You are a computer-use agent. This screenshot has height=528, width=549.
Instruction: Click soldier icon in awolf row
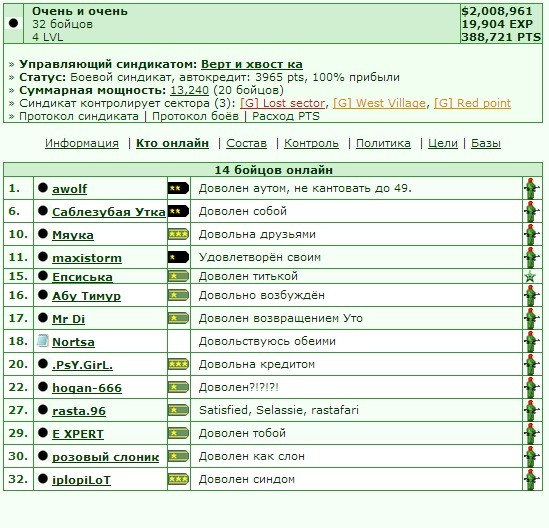[x=532, y=188]
